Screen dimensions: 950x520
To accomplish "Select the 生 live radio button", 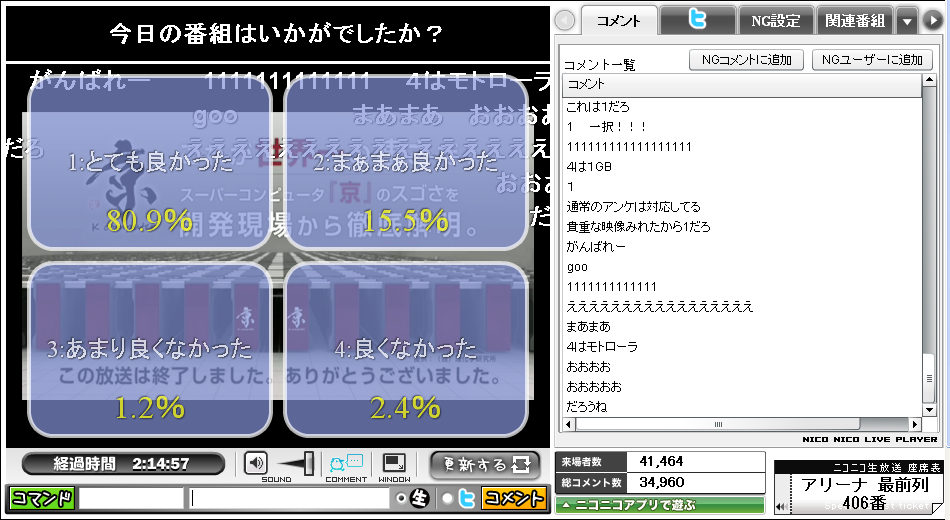I will click(400, 498).
